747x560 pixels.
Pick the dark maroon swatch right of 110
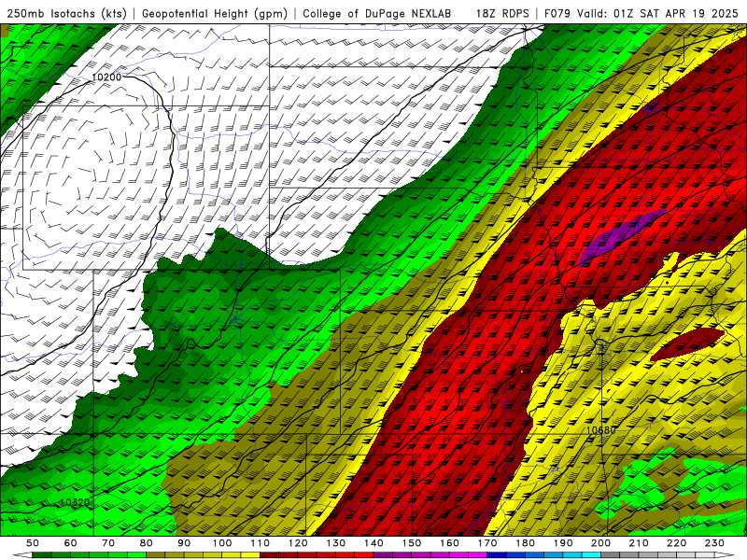(269, 554)
